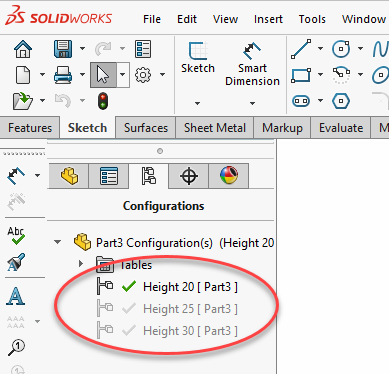Open the New document dropdown arrow

(42, 74)
